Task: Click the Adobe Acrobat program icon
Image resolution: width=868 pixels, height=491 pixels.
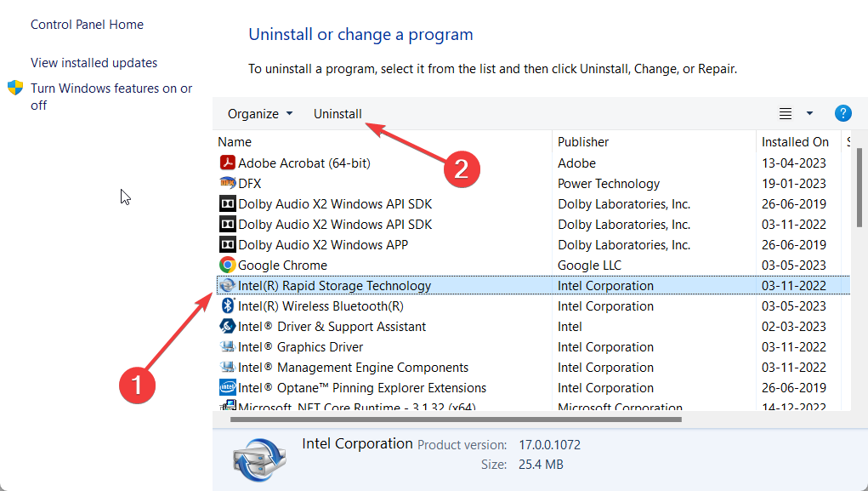Action: (227, 163)
